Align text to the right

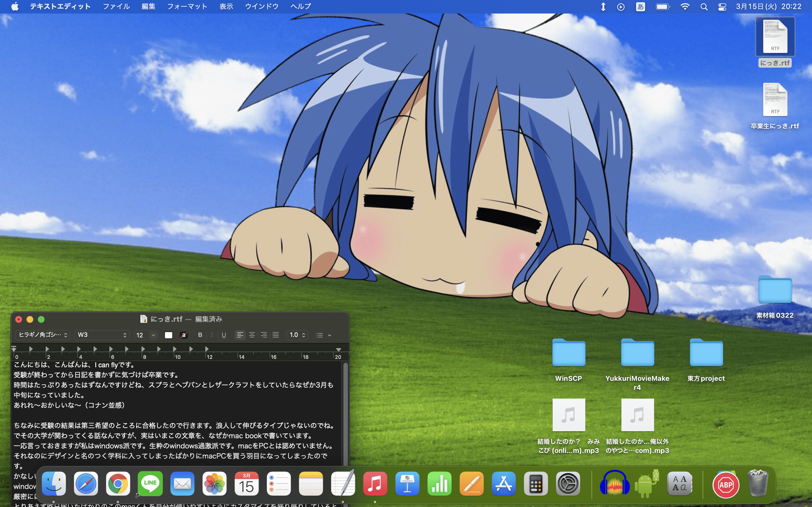coord(264,335)
